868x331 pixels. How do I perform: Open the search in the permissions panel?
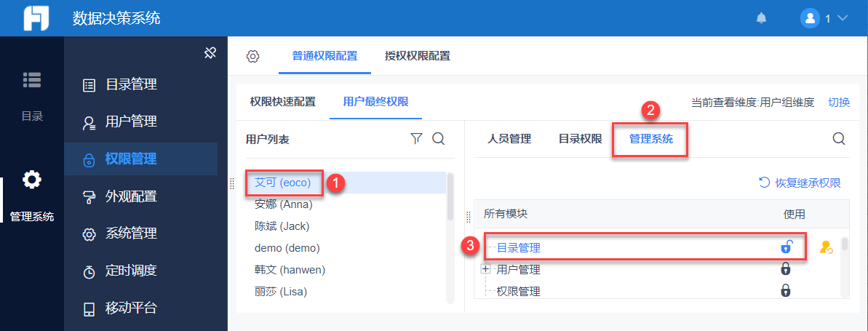[839, 138]
